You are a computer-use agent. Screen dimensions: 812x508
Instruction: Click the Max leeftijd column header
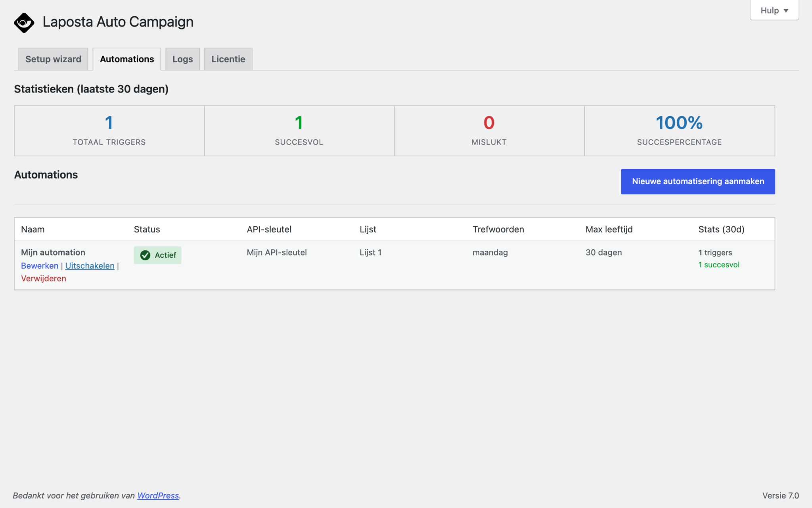(x=609, y=229)
